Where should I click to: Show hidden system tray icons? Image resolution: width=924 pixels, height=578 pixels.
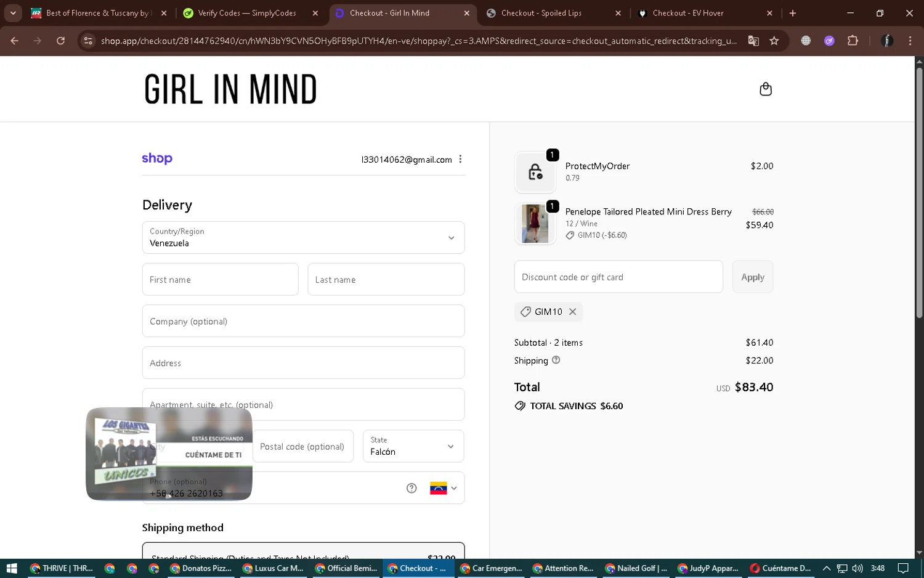tap(827, 568)
